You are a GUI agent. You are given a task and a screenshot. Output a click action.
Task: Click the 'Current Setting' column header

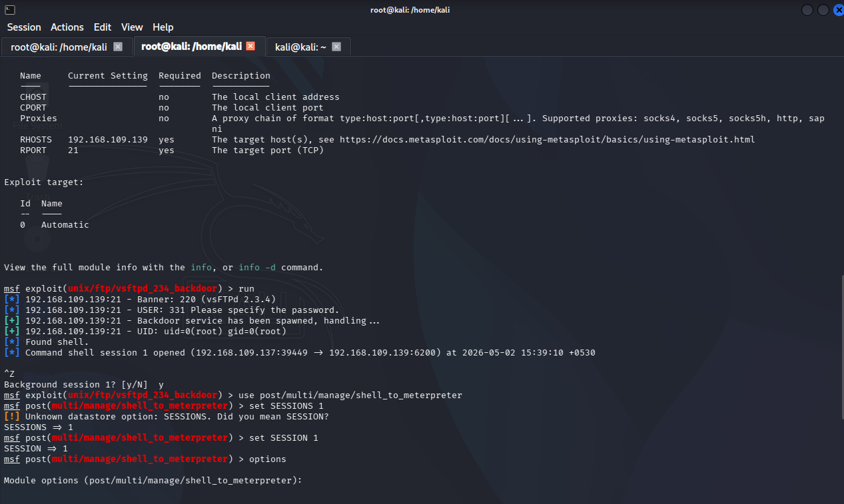[x=108, y=76]
